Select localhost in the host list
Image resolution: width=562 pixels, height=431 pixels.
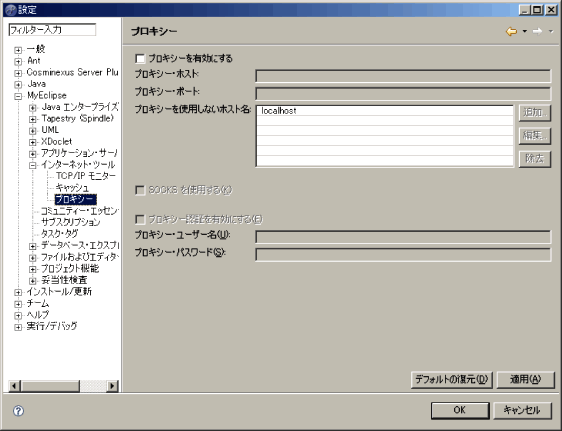coord(385,111)
